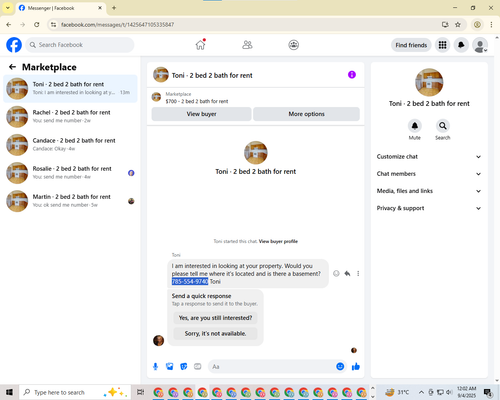Open Task View on the taskbar
Screen dimensions: 500x400
click(x=140, y=392)
